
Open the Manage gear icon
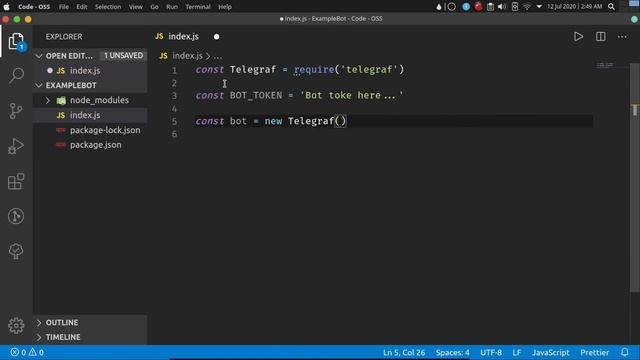coord(16,325)
